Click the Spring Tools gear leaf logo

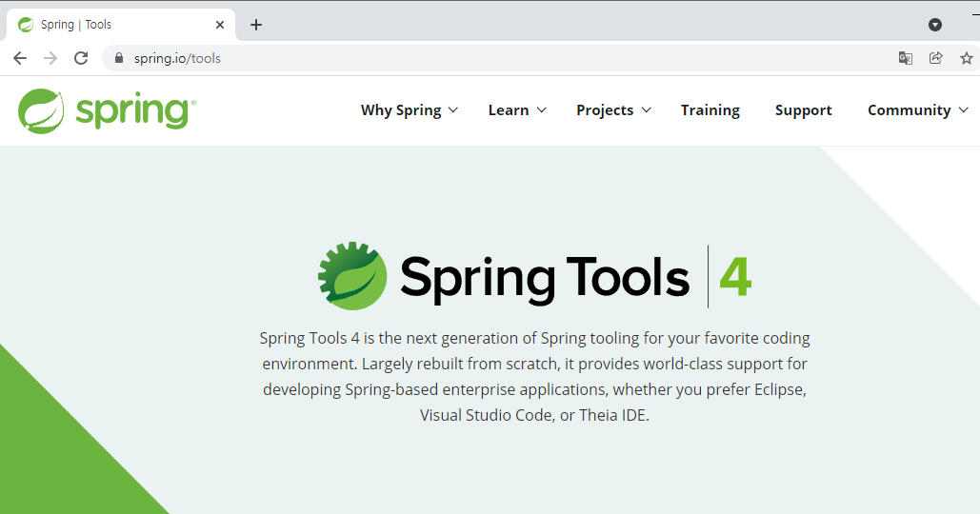352,276
